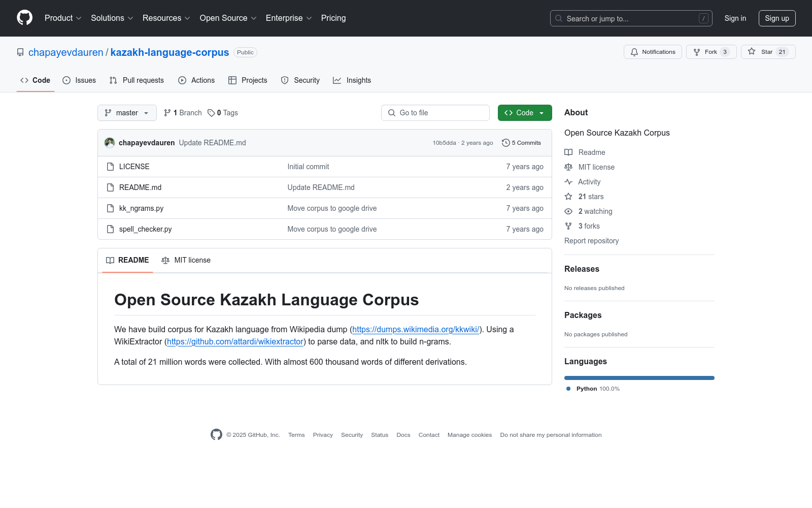
Task: Click the Sign up button
Action: (x=777, y=18)
